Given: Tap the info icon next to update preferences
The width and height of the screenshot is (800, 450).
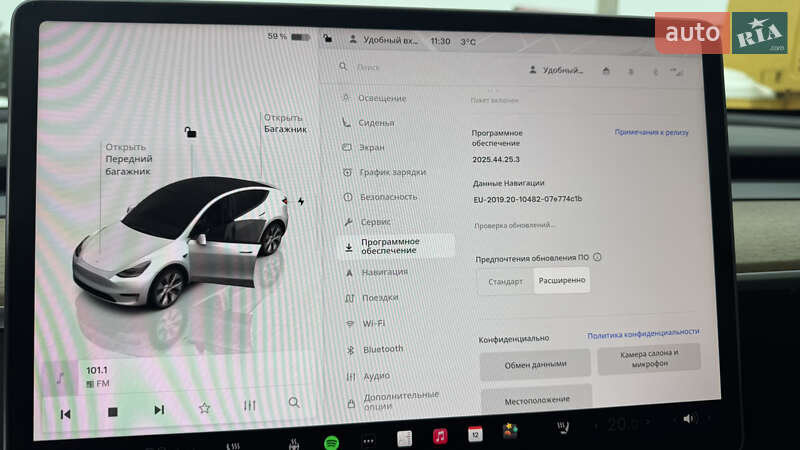Looking at the screenshot, I should (597, 257).
